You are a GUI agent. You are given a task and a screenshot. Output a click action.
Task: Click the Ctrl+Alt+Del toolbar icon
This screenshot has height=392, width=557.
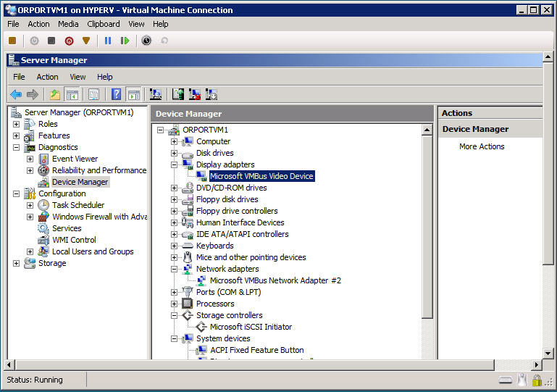pos(12,41)
